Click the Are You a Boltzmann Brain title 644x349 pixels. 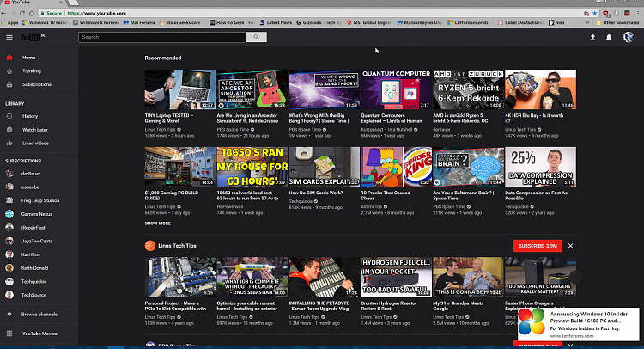[x=464, y=195]
